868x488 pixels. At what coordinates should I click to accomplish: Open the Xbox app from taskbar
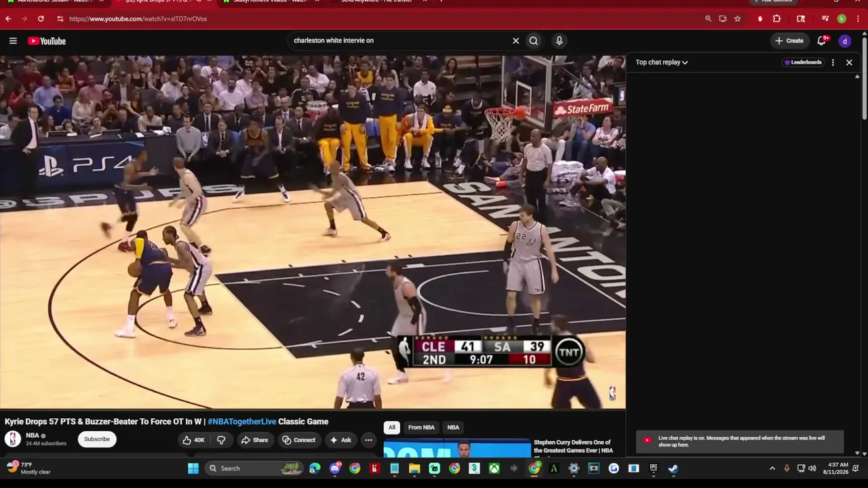[495, 468]
